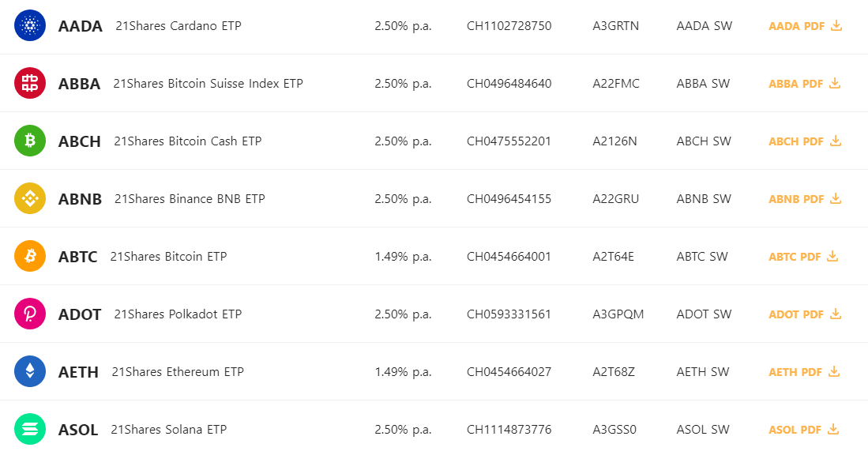Open the ABTC PDF factsheet
This screenshot has width=868, height=455.
pos(792,256)
